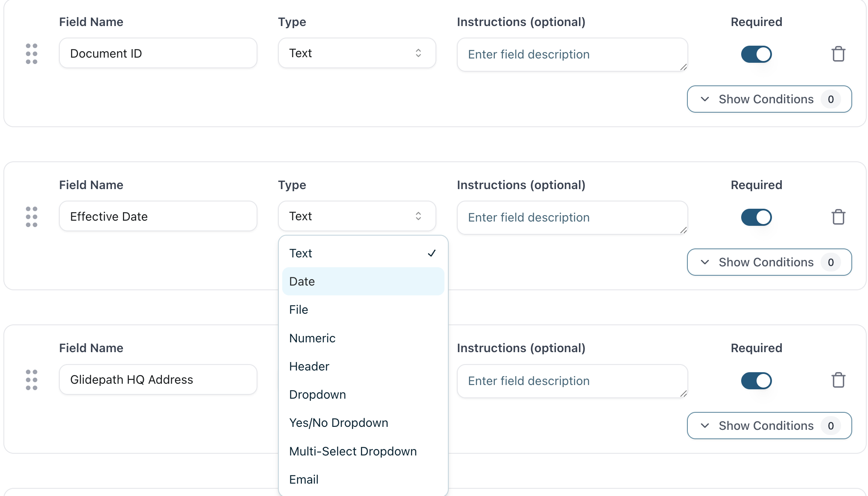Viewport: 868px width, 496px height.
Task: Click drag handle for Glidepath HQ Address field
Action: point(32,380)
